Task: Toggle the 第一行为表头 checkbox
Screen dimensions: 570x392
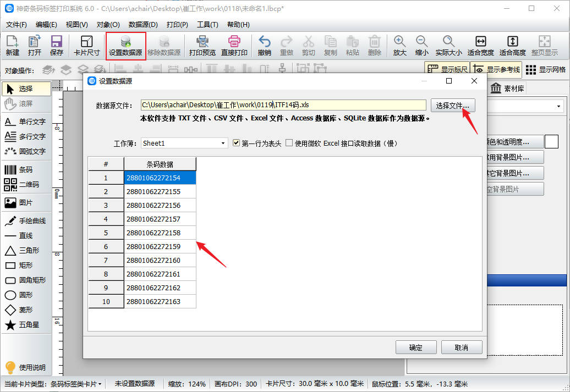Action: [x=236, y=143]
